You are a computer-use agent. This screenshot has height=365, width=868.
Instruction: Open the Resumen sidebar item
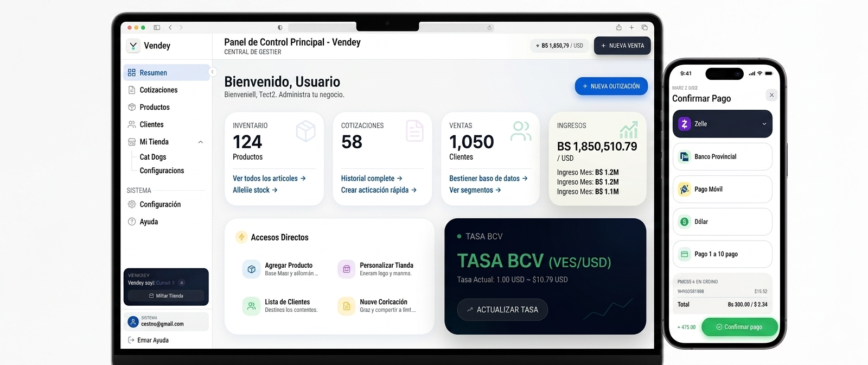167,73
